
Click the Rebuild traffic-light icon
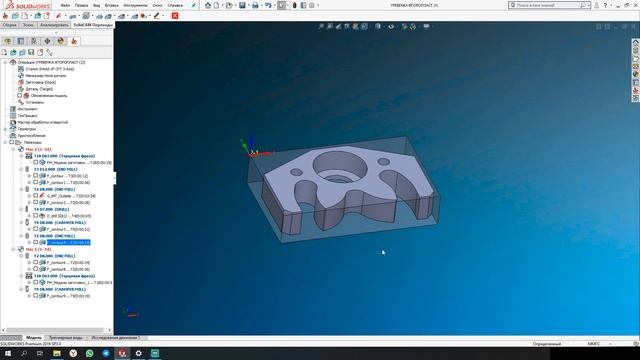coord(294,5)
